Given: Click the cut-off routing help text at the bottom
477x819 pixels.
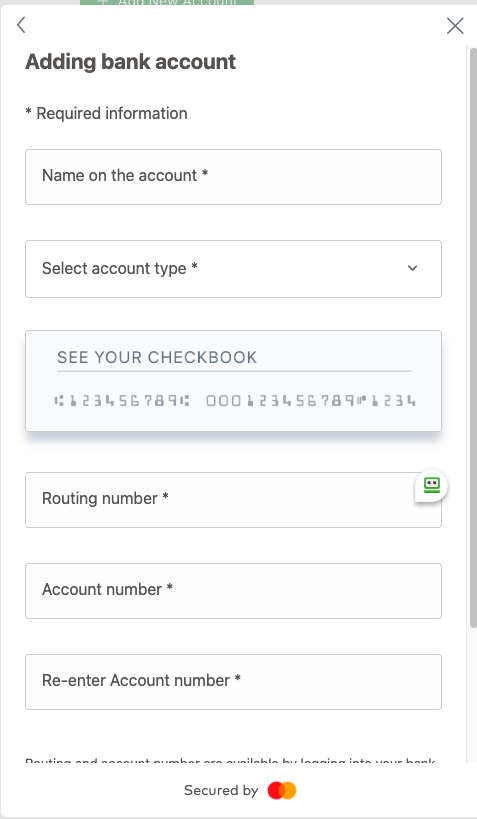Looking at the screenshot, I should [x=230, y=760].
